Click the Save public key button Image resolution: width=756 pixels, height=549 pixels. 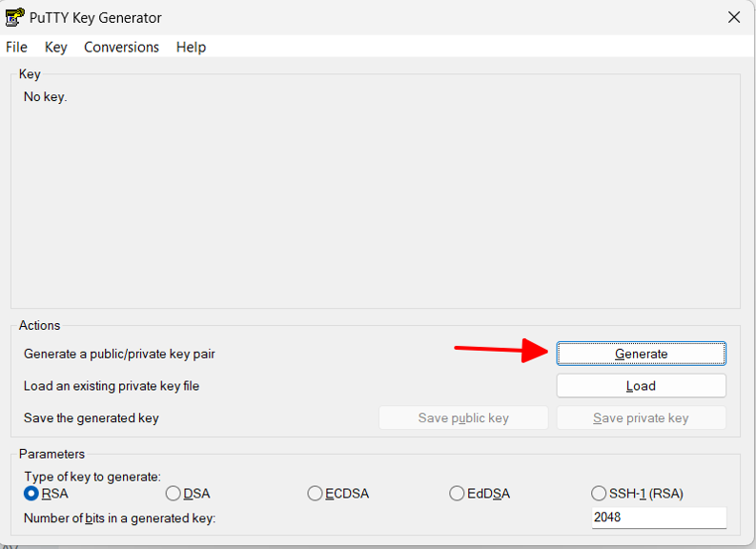click(463, 418)
